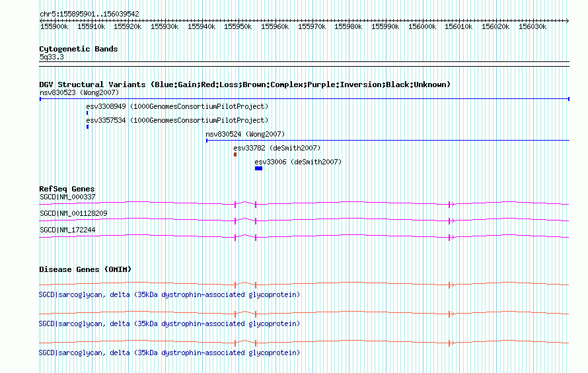Click the small blue glyph under esv3308949
Viewport: 588px width, 373px height.
(x=87, y=113)
